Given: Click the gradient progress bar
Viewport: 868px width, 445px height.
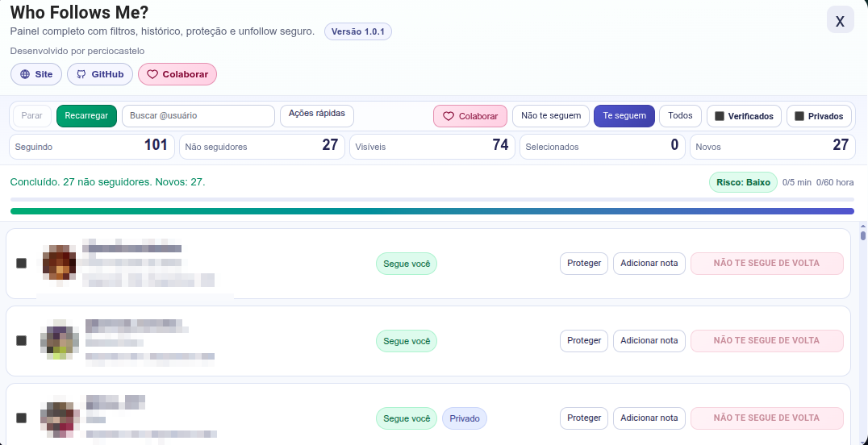Looking at the screenshot, I should 432,211.
